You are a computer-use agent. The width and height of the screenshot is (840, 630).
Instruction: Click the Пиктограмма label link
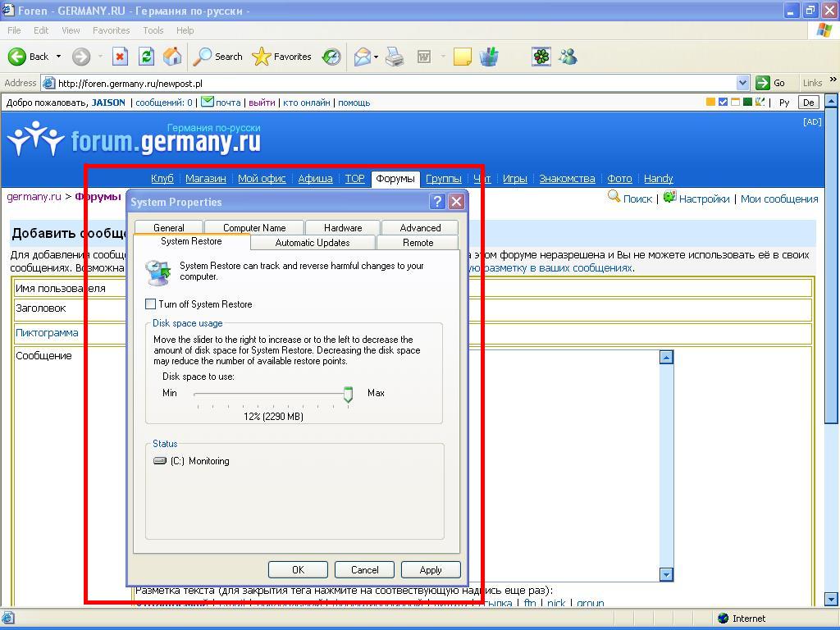tap(47, 333)
